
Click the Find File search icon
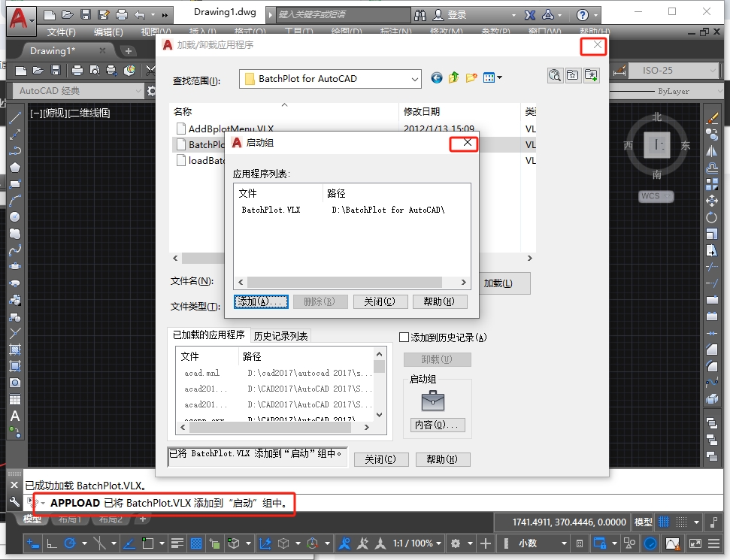coord(555,75)
